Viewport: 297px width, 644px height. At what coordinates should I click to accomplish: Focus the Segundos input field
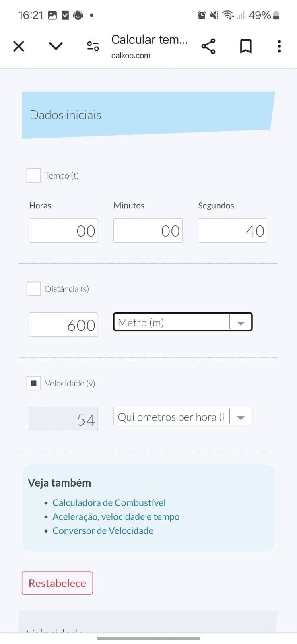[x=233, y=231]
